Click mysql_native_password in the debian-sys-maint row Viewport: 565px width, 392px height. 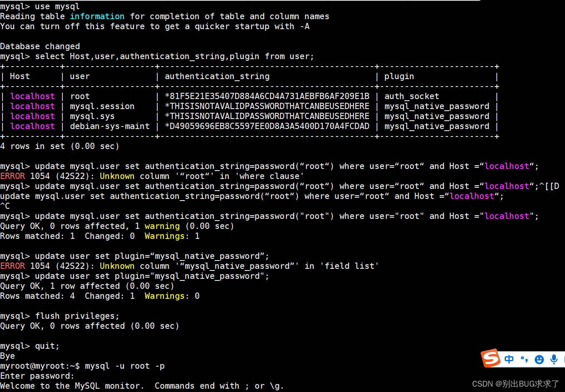[x=437, y=126]
